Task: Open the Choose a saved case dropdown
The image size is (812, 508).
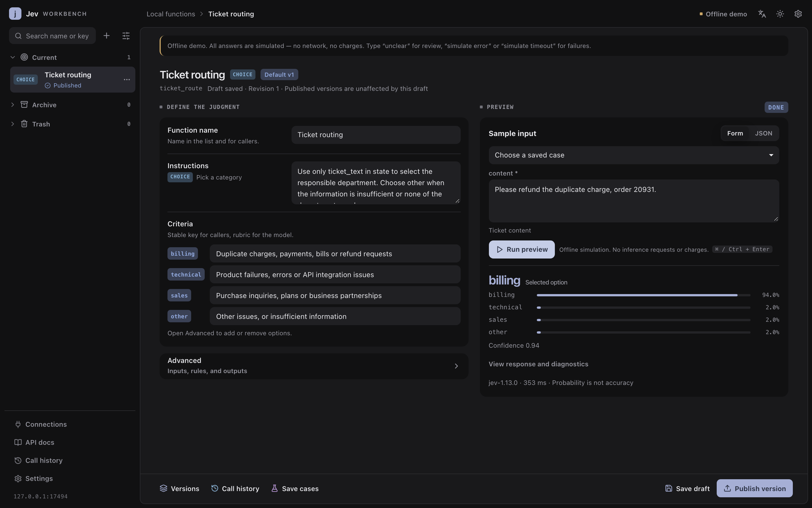Action: click(x=634, y=155)
